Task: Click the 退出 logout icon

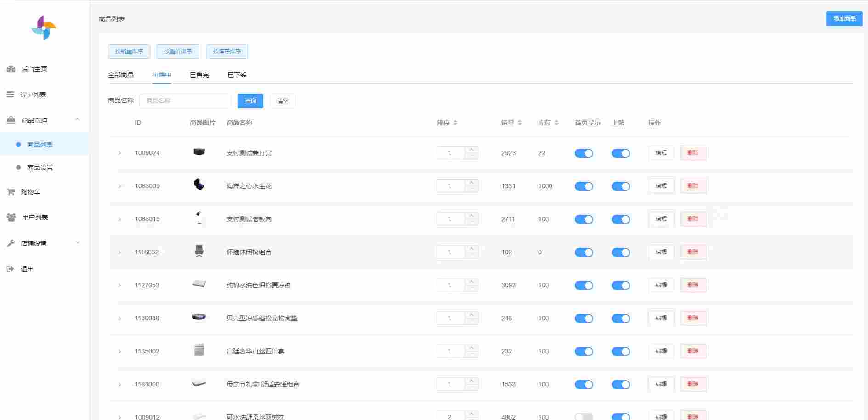Action: coord(10,269)
